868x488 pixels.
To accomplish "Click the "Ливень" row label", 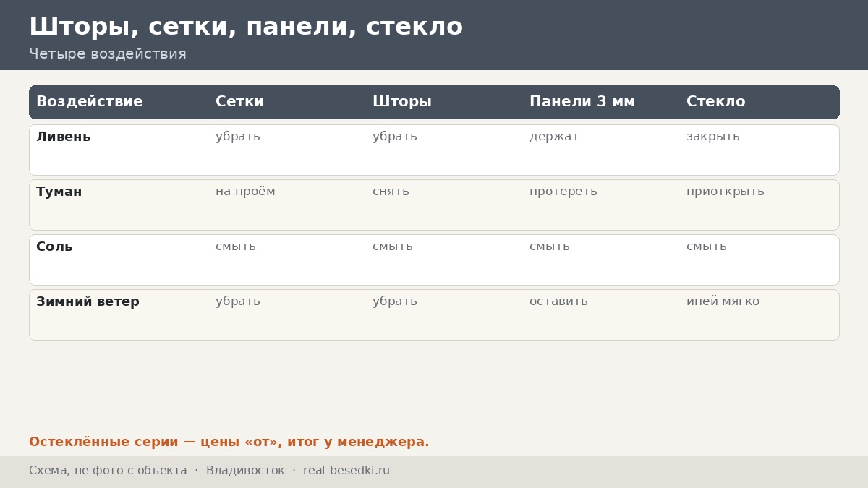I will tap(64, 137).
